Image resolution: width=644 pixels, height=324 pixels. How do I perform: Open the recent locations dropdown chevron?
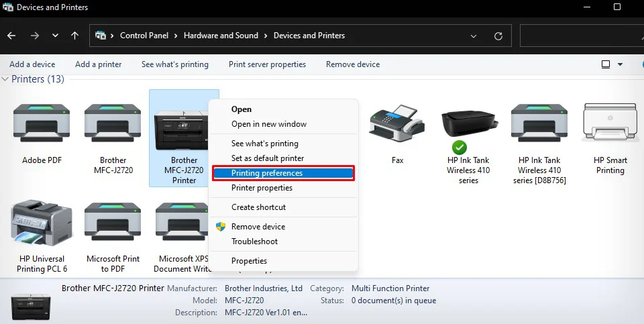55,36
